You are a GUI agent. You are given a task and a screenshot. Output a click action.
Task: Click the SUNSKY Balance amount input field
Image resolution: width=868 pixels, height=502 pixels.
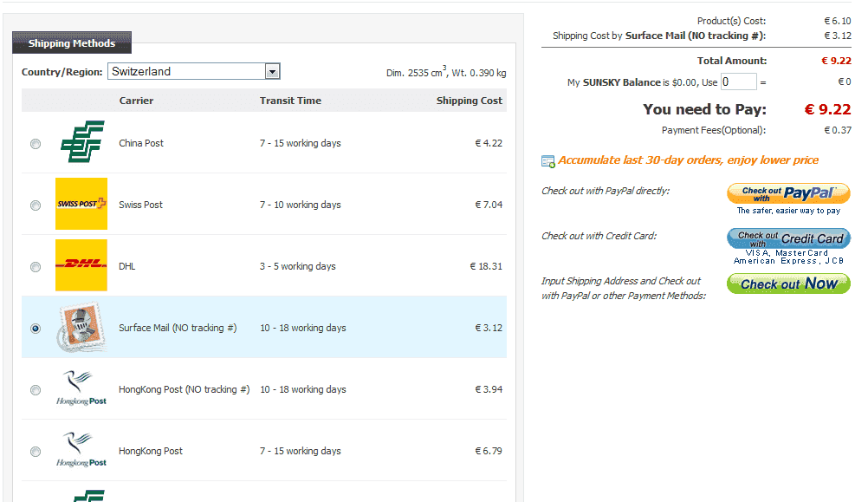coord(738,82)
